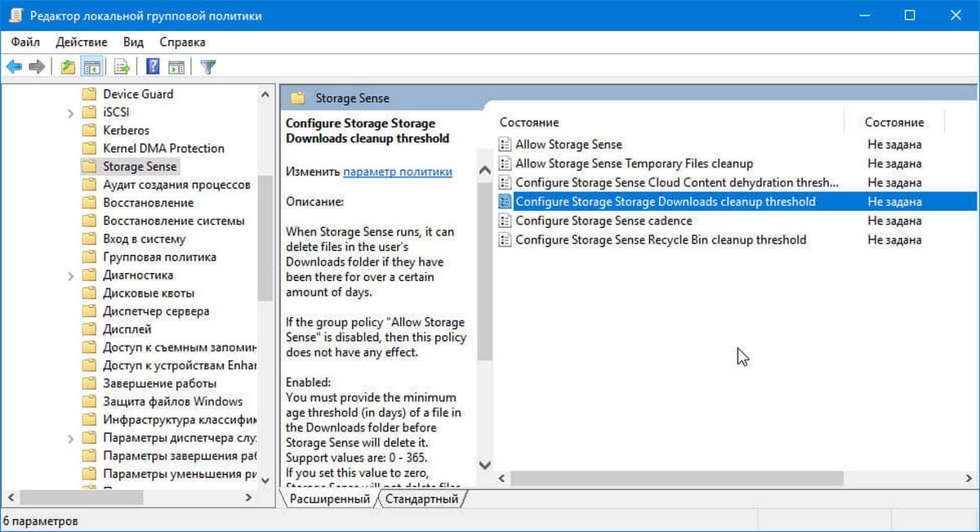Select Завершение работы tree item
The height and width of the screenshot is (532, 980).
click(159, 383)
